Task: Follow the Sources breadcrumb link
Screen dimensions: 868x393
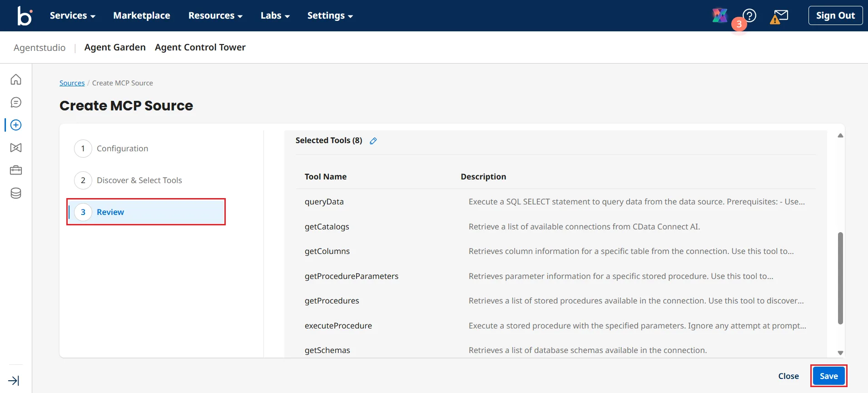Action: pyautogui.click(x=72, y=83)
